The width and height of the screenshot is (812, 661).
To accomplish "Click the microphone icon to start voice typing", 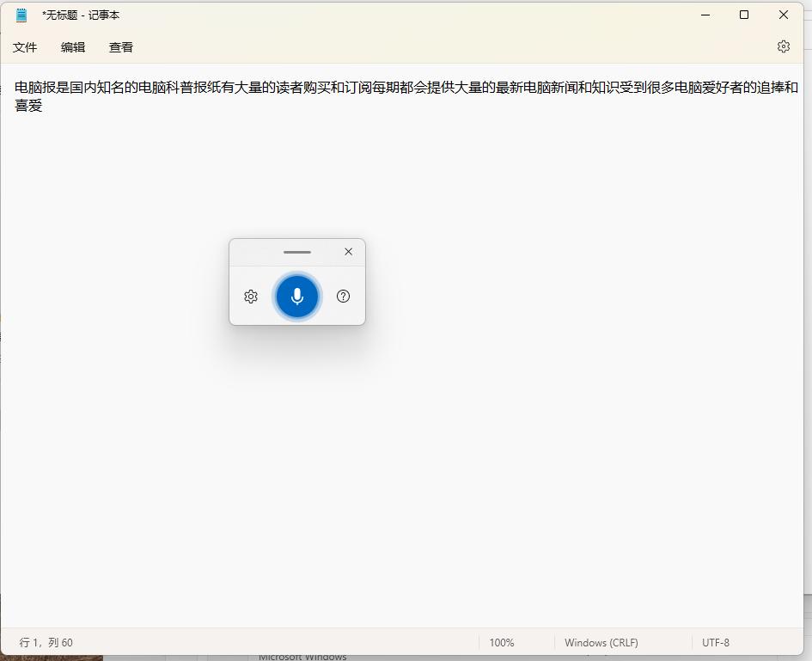I will [297, 296].
